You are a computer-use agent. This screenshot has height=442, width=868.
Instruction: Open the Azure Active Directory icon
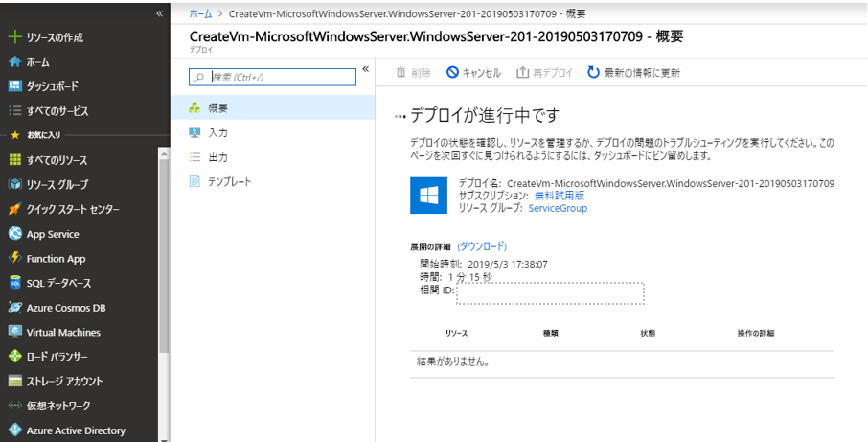[15, 430]
